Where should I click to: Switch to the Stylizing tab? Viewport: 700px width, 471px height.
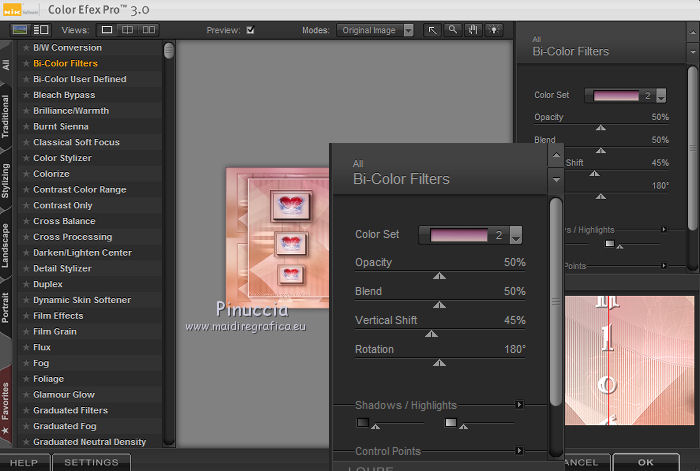[5, 181]
